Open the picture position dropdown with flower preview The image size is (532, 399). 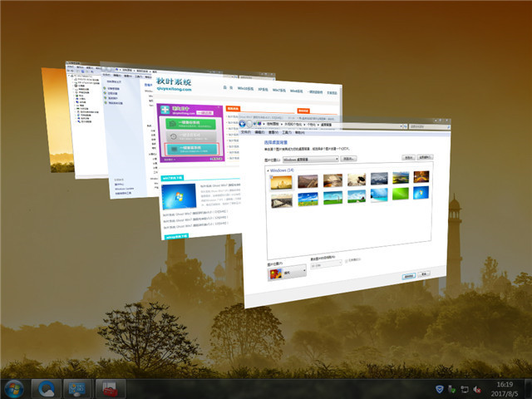[287, 273]
